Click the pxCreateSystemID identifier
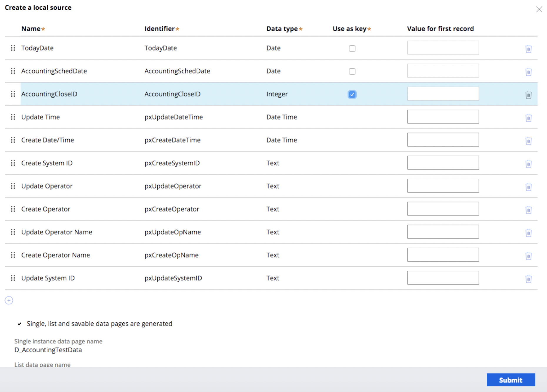 [x=172, y=163]
